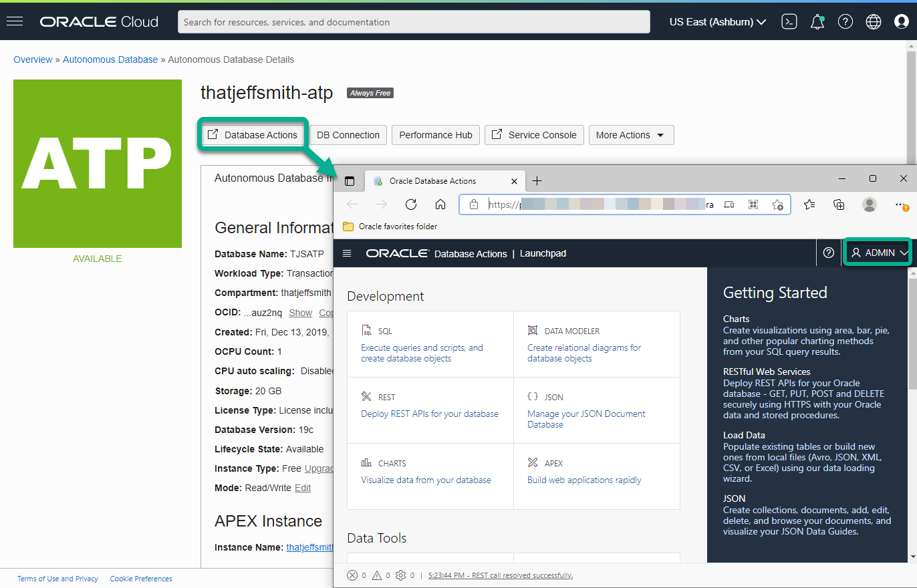This screenshot has width=917, height=588.
Task: Open the Performance Hub button
Action: coord(436,135)
